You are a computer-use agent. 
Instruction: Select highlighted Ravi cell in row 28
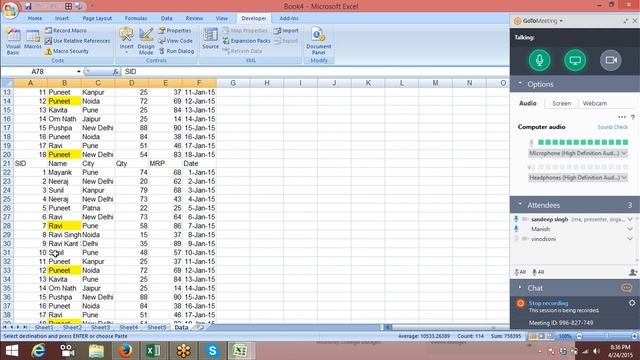tap(64, 226)
